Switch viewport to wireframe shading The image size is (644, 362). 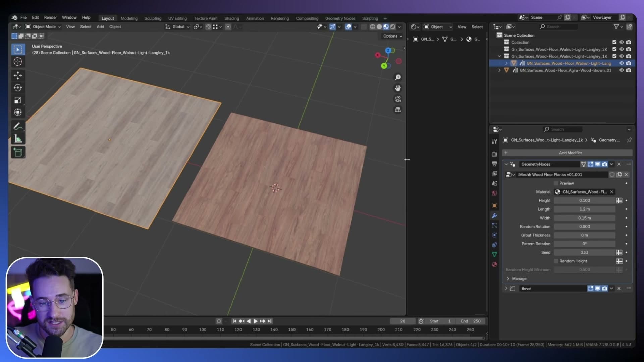(x=372, y=27)
